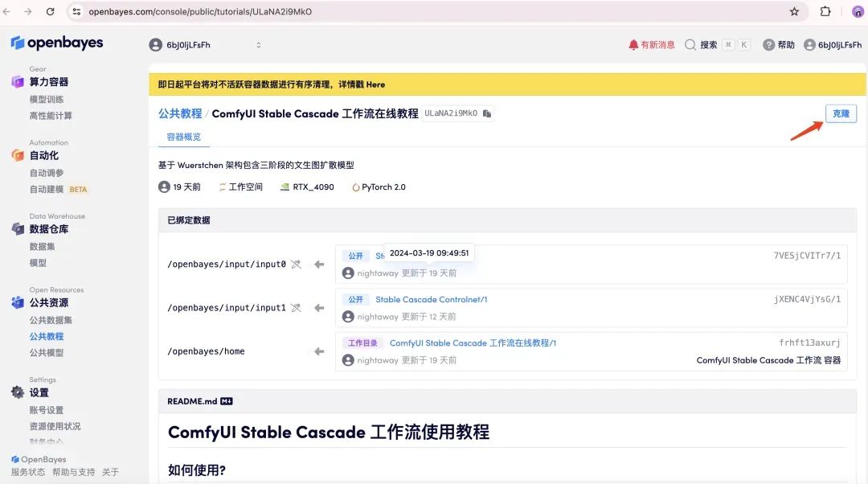Image resolution: width=868 pixels, height=484 pixels.
Task: Click the copy tutorial ID icon
Action: pyautogui.click(x=487, y=114)
